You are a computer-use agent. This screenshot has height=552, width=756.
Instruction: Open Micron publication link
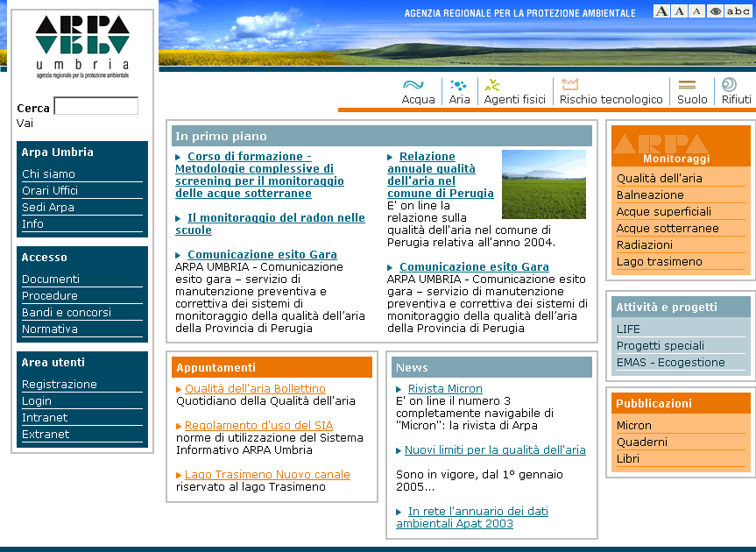tap(633, 425)
